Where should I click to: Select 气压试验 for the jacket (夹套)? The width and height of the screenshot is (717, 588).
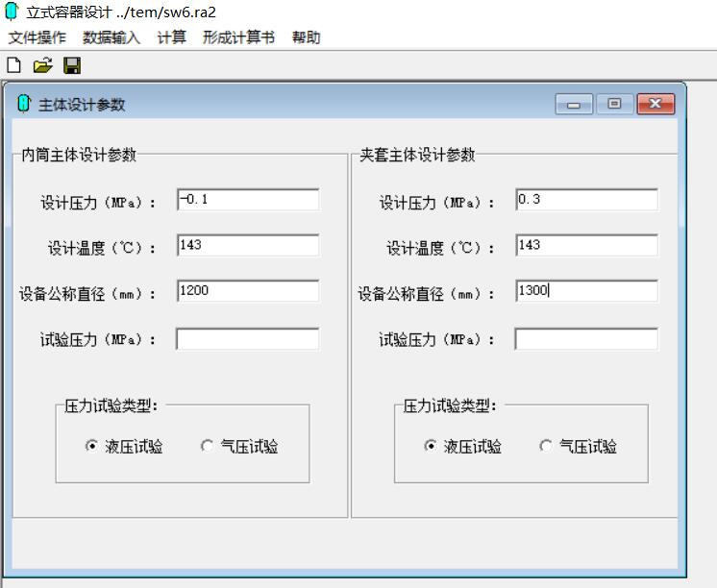(579, 446)
